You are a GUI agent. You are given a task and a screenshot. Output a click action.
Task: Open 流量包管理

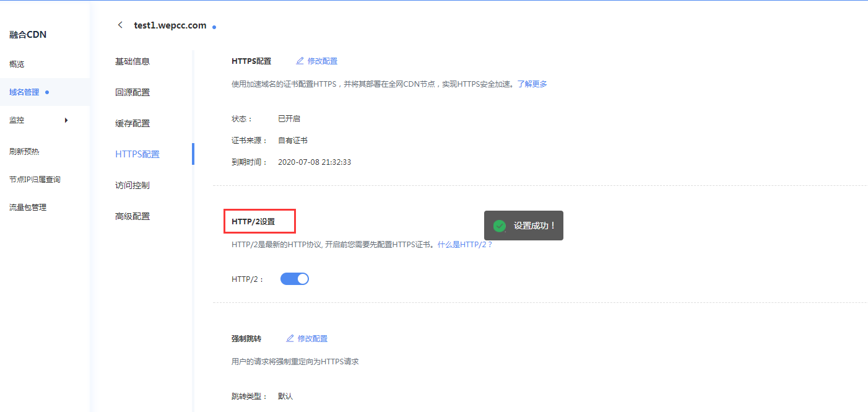pyautogui.click(x=28, y=207)
